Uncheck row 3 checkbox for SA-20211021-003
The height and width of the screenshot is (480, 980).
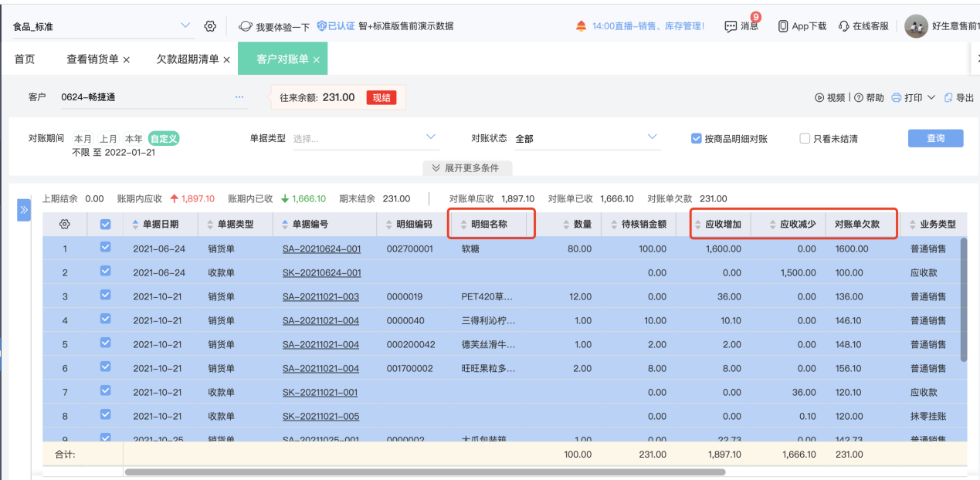[x=106, y=296]
